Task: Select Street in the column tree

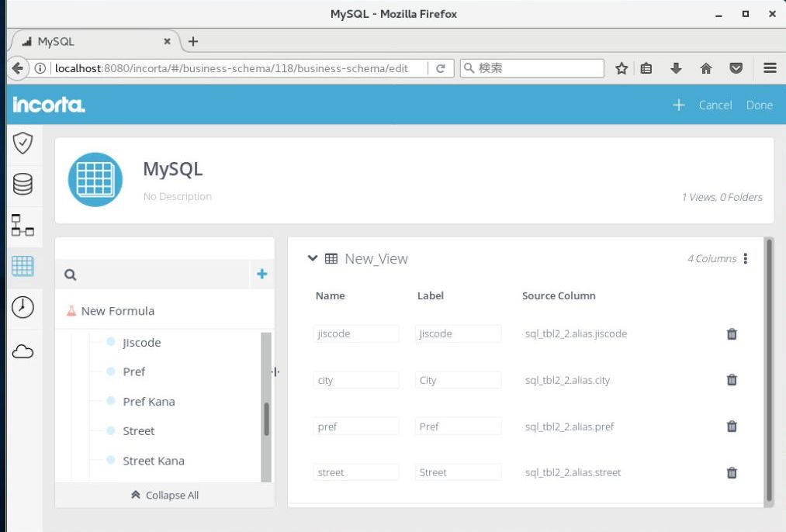Action: coord(139,431)
